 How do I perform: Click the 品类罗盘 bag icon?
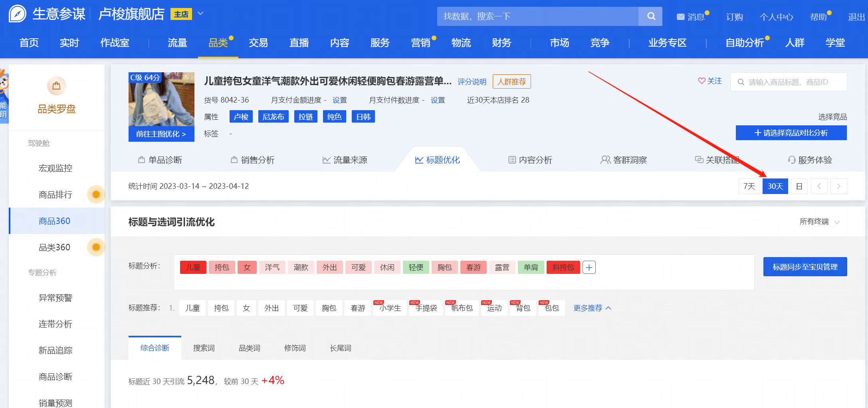56,86
